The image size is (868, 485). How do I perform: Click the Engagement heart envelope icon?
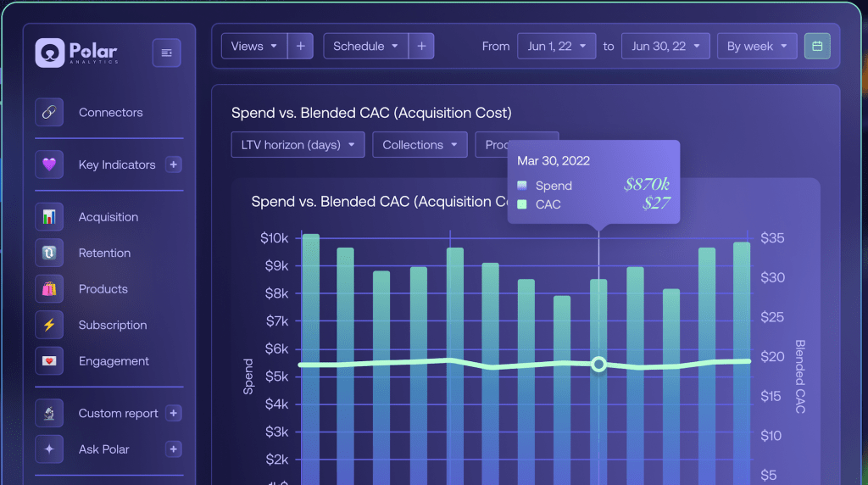coord(49,361)
